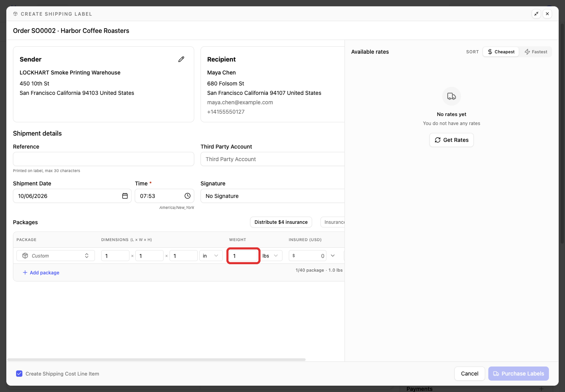This screenshot has width=565, height=392.
Task: Open the Custom package type dropdown
Action: pyautogui.click(x=56, y=256)
